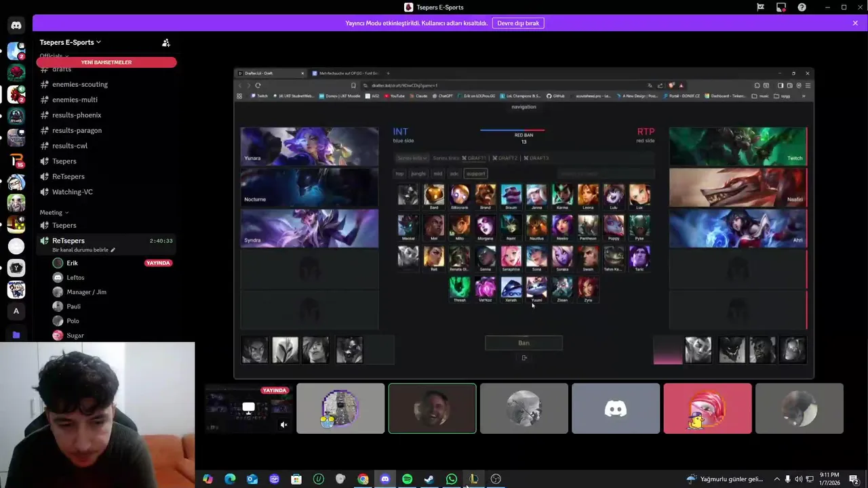Click the server icon with red 15 badge

tap(16, 161)
